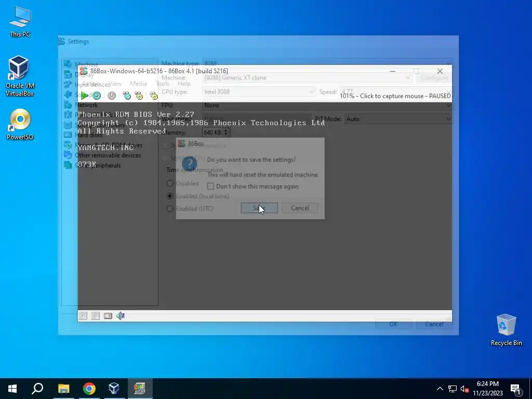Click '101% - Click to capture mouse - PAUSED' status text

click(x=395, y=96)
